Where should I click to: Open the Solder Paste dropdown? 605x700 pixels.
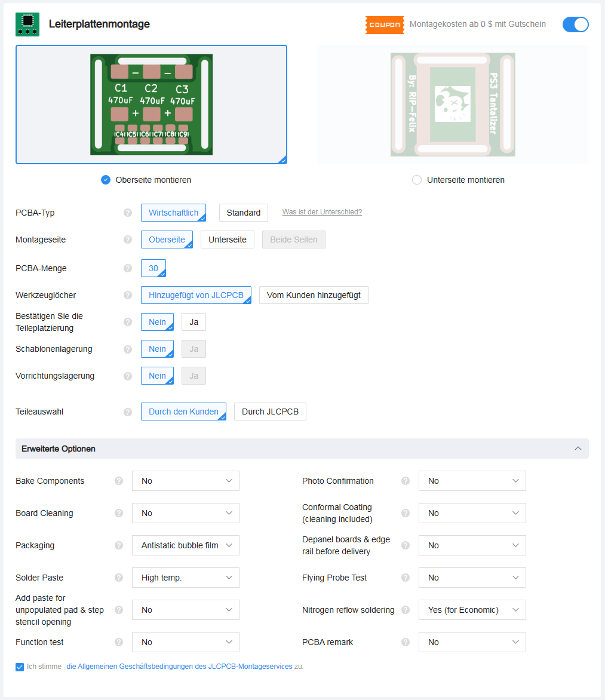[185, 578]
